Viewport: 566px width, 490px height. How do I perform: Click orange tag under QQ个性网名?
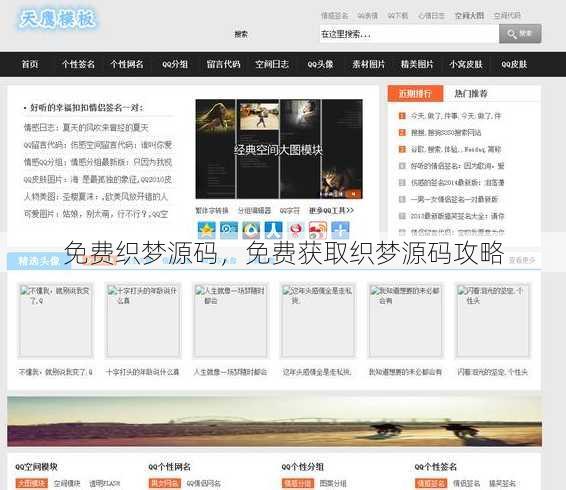(x=165, y=483)
